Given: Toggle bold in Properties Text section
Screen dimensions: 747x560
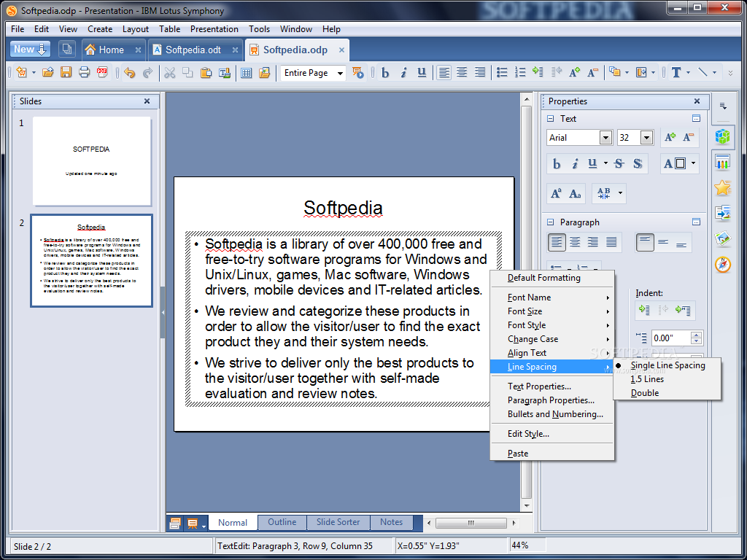Looking at the screenshot, I should 556,164.
